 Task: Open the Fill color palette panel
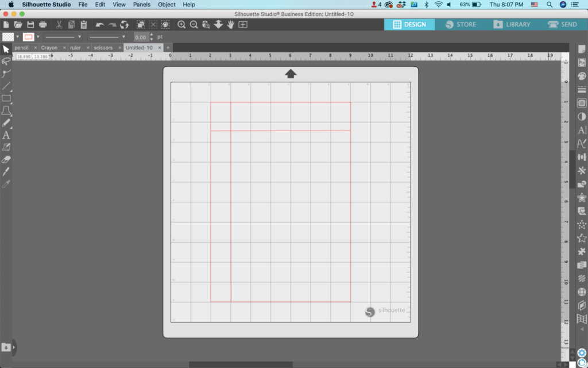coord(582,76)
